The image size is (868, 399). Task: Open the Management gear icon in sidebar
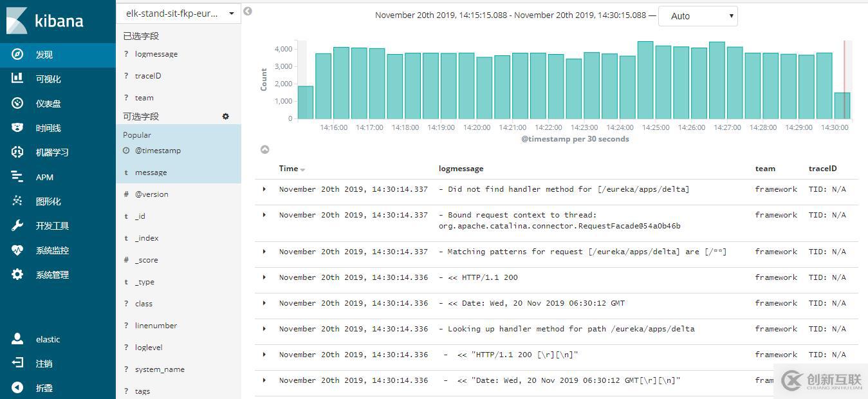(17, 274)
